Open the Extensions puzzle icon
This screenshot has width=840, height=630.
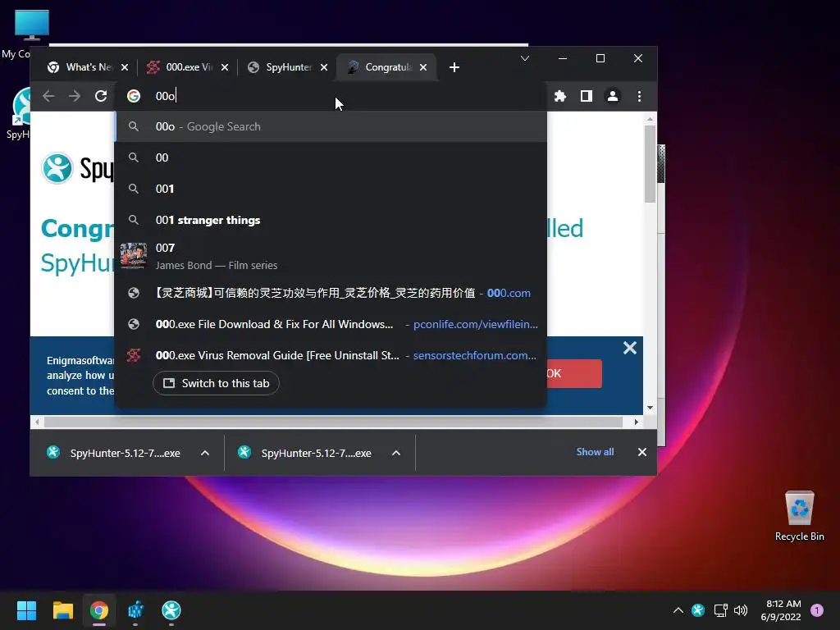[559, 96]
